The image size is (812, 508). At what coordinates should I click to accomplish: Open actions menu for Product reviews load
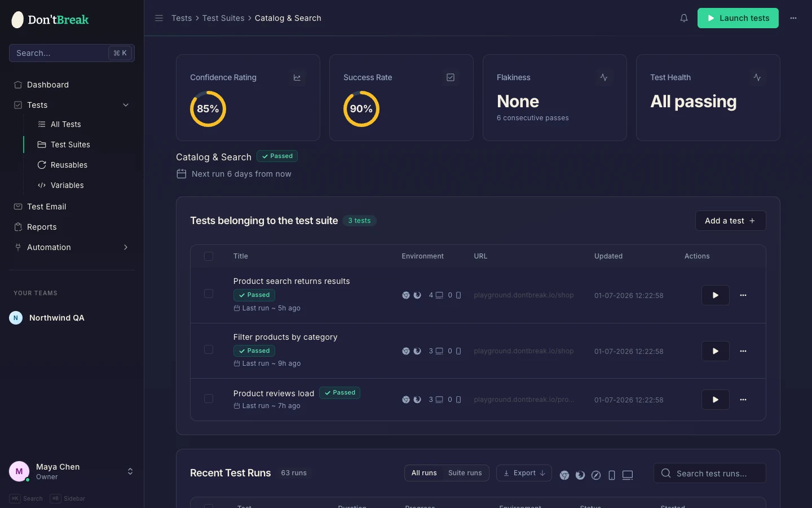(743, 400)
